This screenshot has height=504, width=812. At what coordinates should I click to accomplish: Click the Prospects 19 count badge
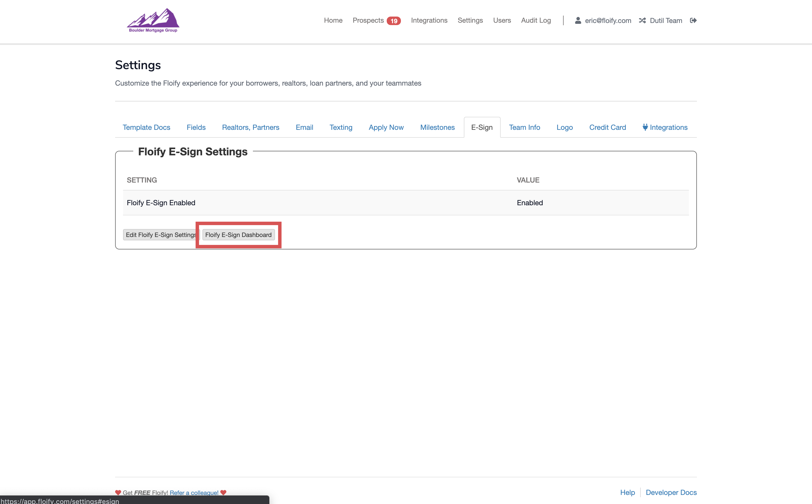click(x=394, y=21)
